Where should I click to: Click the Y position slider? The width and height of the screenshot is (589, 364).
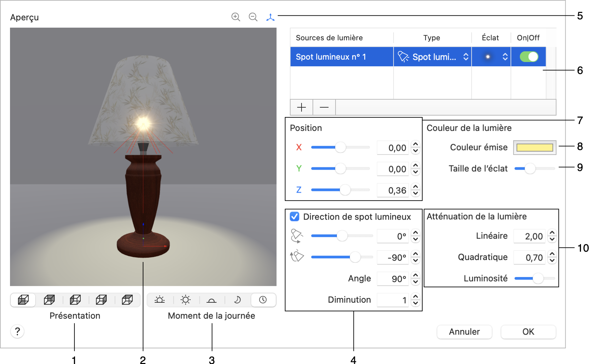340,168
